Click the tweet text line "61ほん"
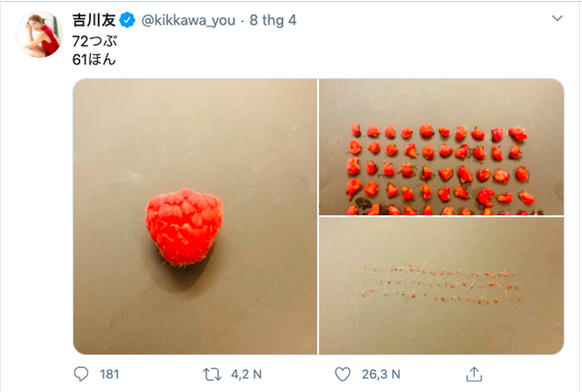This screenshot has width=582, height=392. tap(92, 60)
